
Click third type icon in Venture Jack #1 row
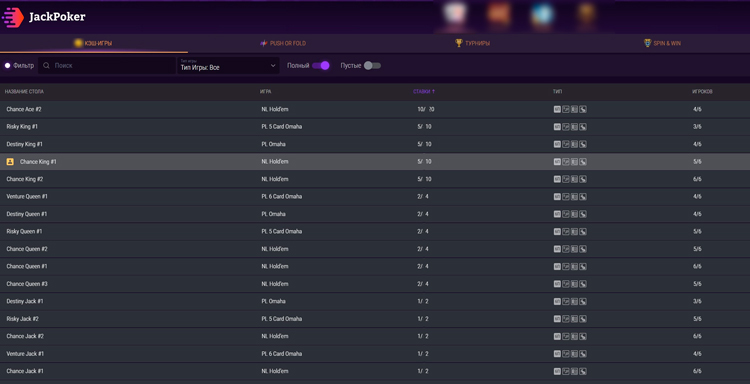tap(574, 354)
